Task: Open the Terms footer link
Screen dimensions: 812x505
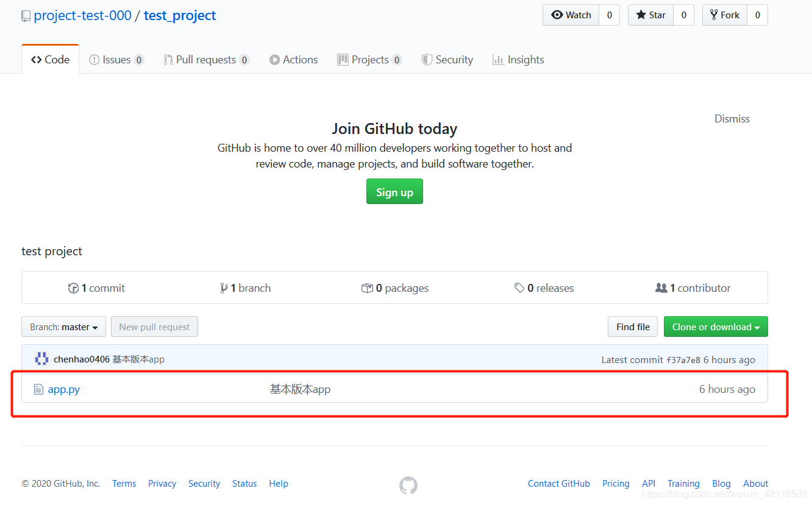Action: tap(124, 484)
